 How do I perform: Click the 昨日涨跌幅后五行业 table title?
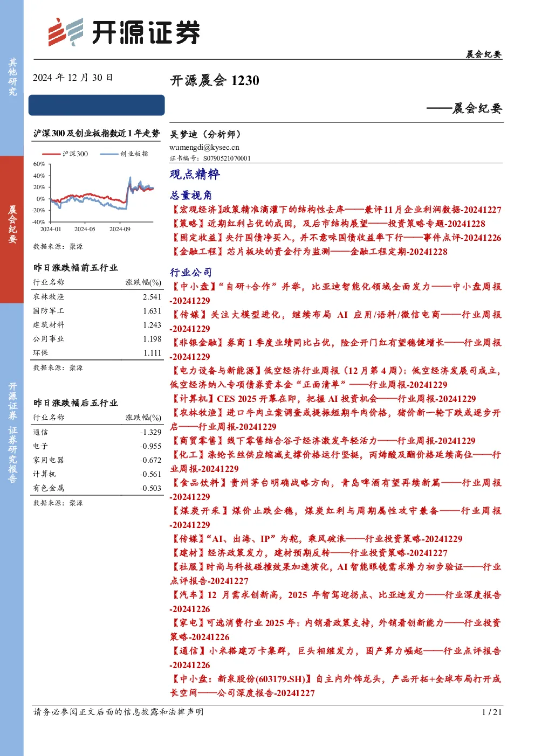click(76, 403)
